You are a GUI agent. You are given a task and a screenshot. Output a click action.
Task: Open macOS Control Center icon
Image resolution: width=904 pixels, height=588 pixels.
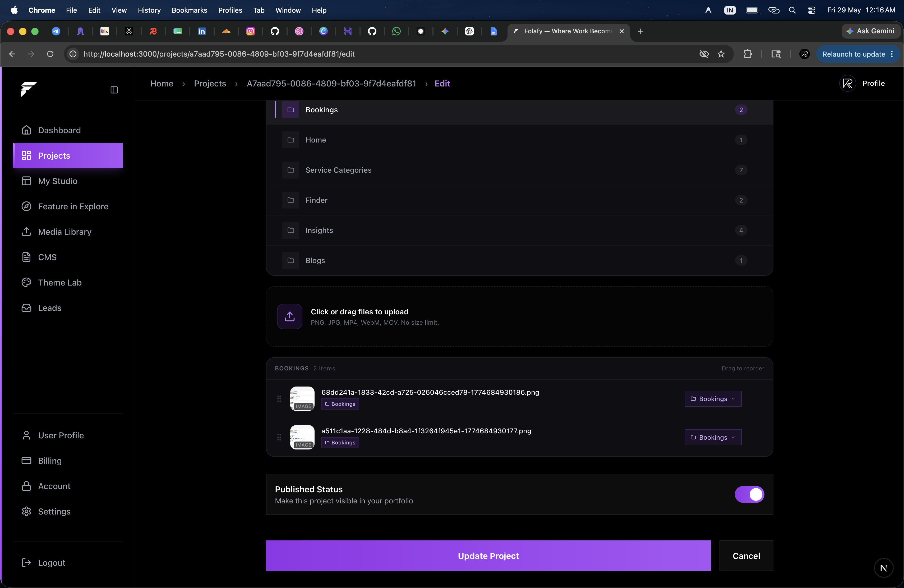[811, 10]
